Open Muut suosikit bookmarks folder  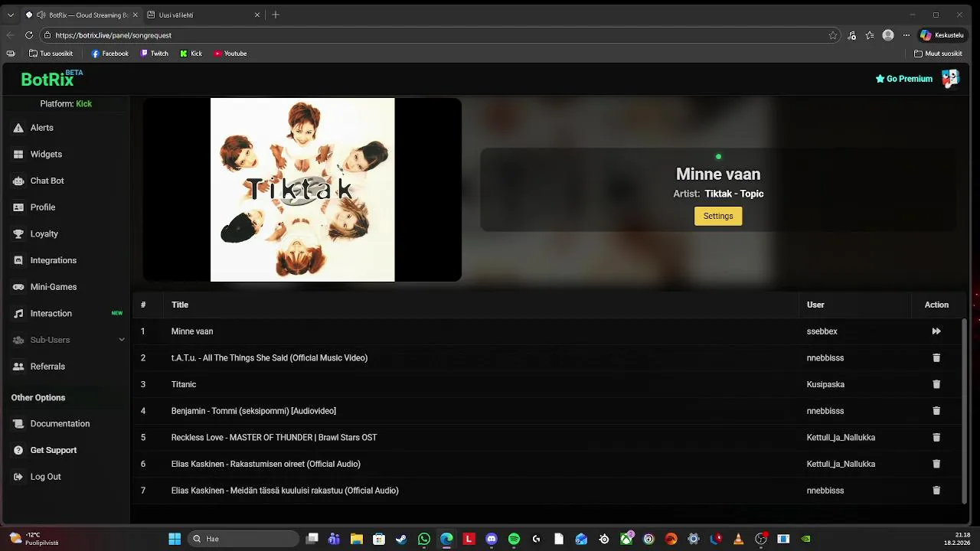(x=938, y=54)
